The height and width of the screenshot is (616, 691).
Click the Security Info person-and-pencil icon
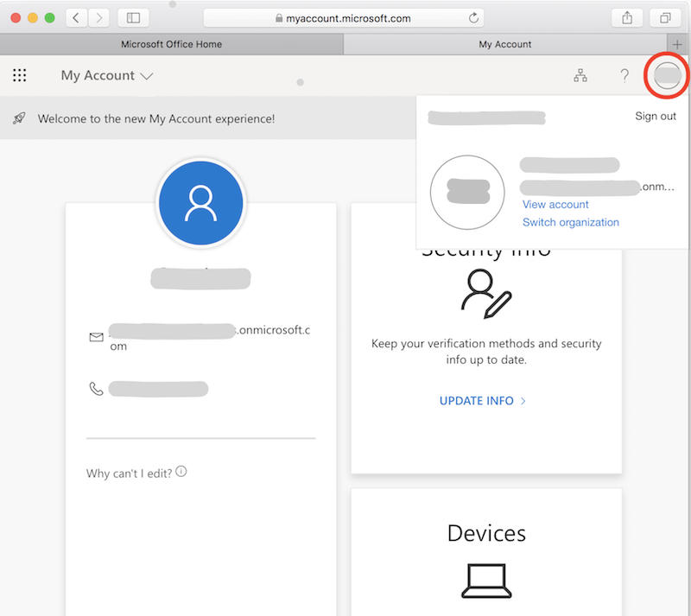click(x=486, y=295)
